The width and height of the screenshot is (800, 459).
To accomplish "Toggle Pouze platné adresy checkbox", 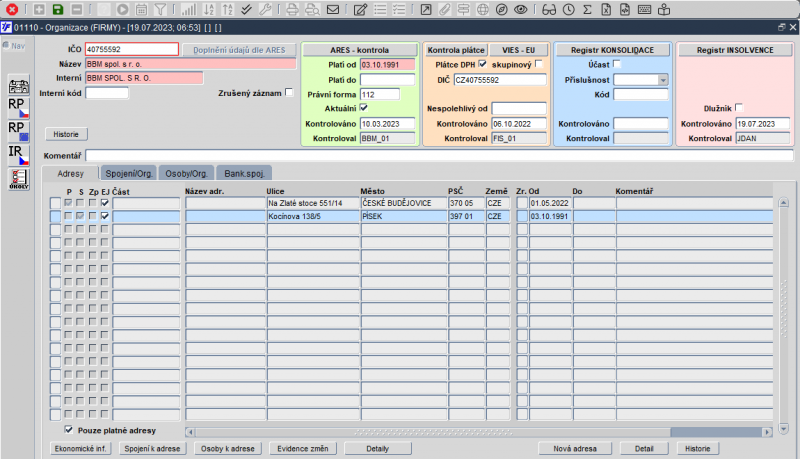I will (69, 430).
